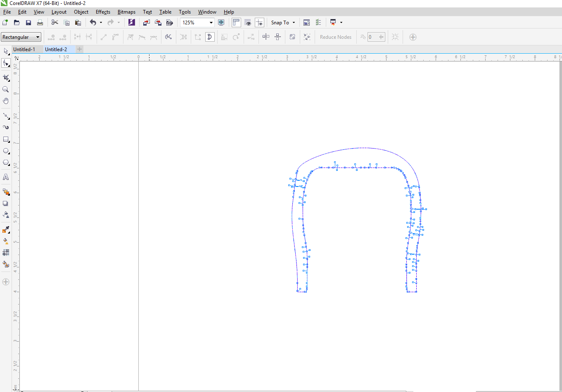The width and height of the screenshot is (562, 392).
Task: Open Rectangular selection mode dropdown
Action: point(21,37)
